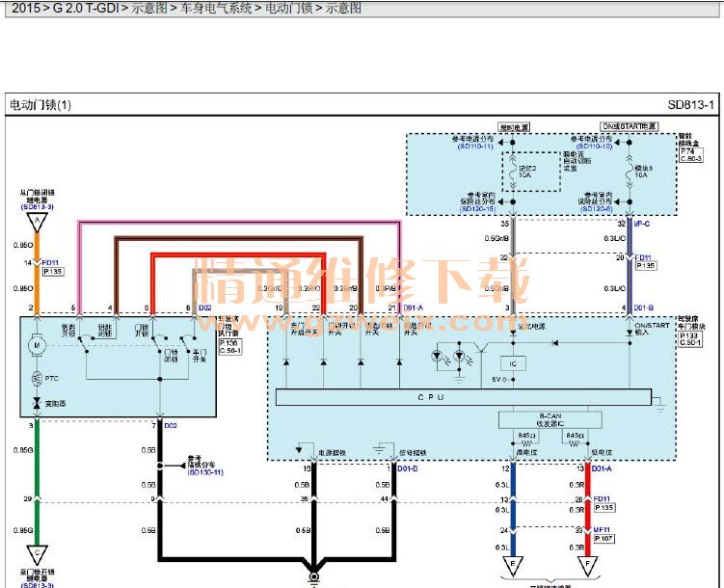This screenshot has height=588, width=724.
Task: Click triangle connector C
Action: point(37,554)
